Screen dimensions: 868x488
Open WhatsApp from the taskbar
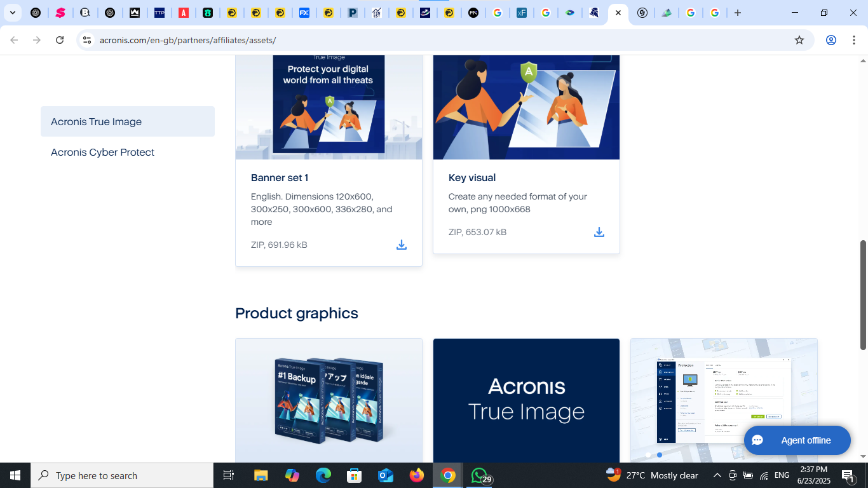[480, 475]
